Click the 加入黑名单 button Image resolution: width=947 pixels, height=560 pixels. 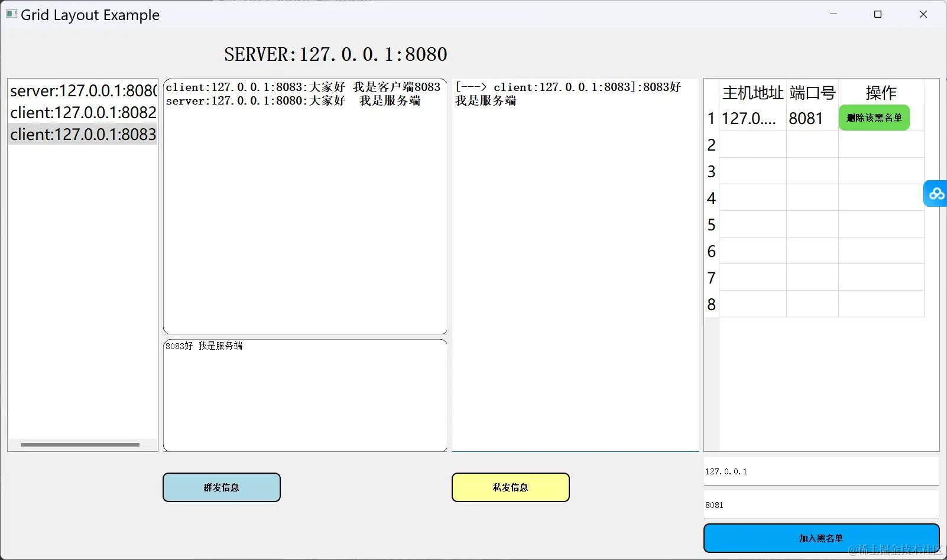tap(821, 538)
